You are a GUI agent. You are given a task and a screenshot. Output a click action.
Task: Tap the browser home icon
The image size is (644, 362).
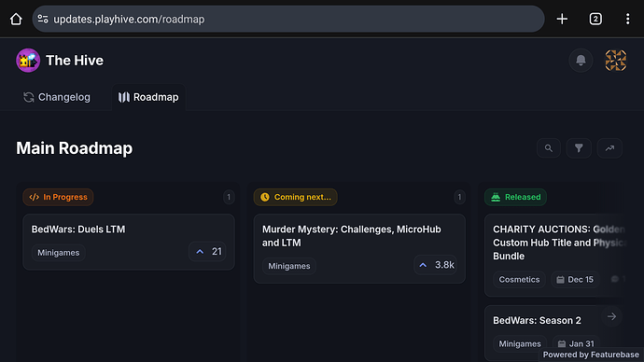pos(16,19)
